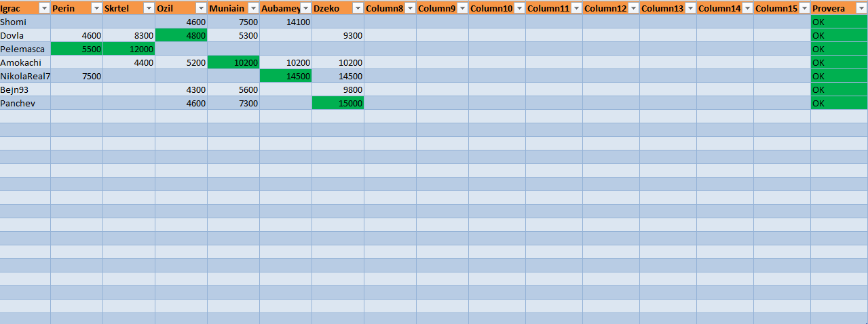This screenshot has width=868, height=324.
Task: Open the Igrac column filter dropdown
Action: 44,8
